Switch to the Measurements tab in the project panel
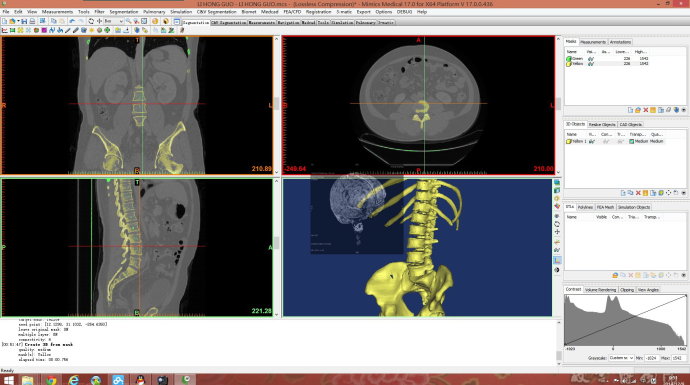This screenshot has height=385, width=690. 593,42
